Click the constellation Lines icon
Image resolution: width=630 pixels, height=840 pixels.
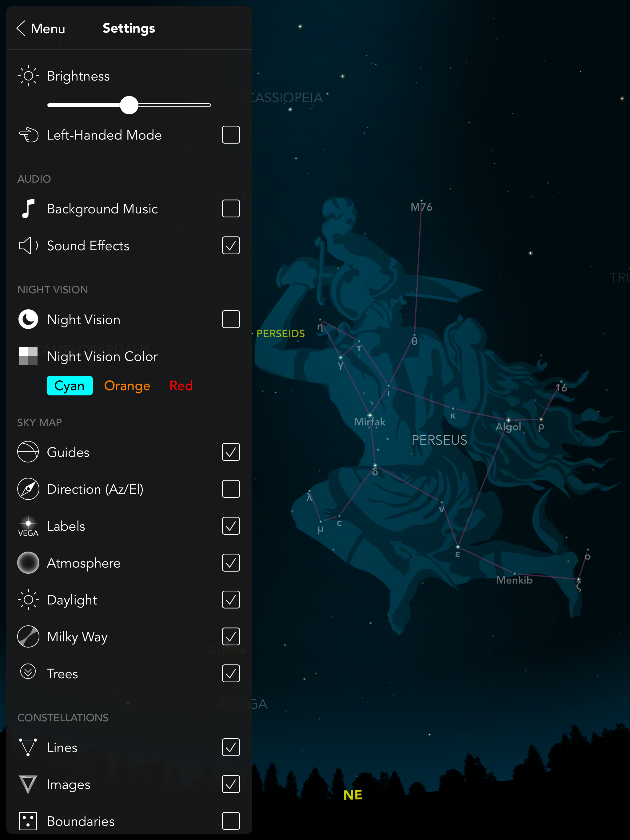coord(28,747)
